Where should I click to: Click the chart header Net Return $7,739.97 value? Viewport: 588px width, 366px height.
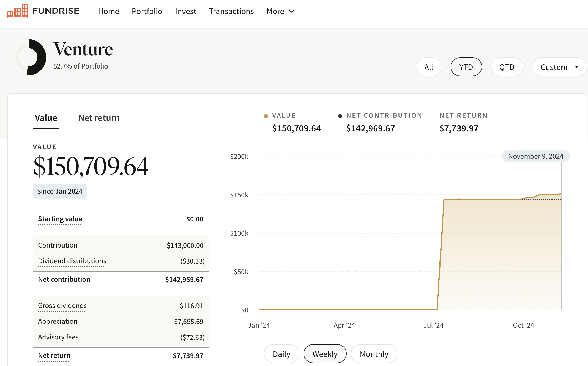[459, 128]
